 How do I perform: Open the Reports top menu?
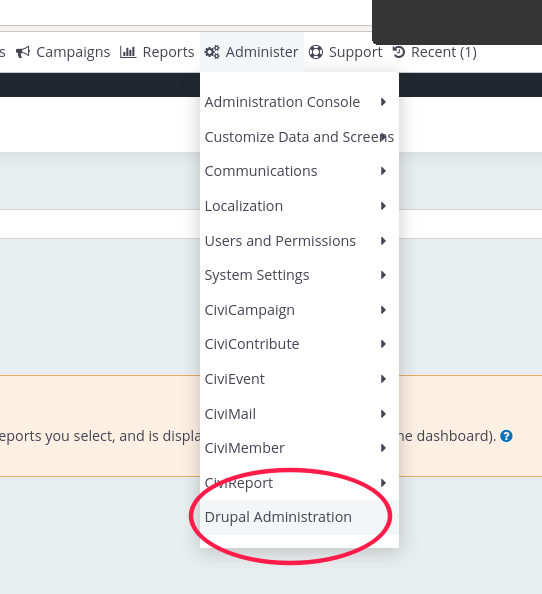tap(157, 52)
